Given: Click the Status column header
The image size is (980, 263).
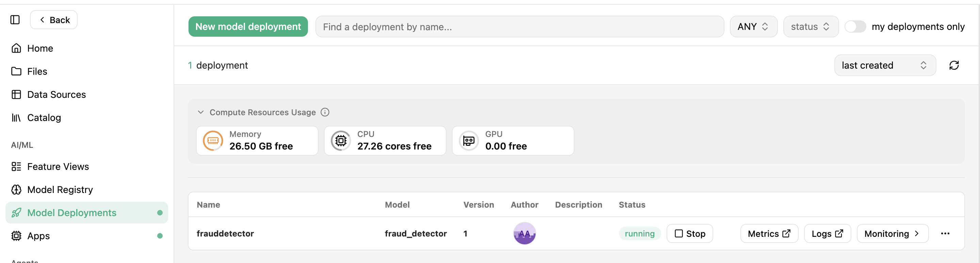Looking at the screenshot, I should (x=632, y=205).
